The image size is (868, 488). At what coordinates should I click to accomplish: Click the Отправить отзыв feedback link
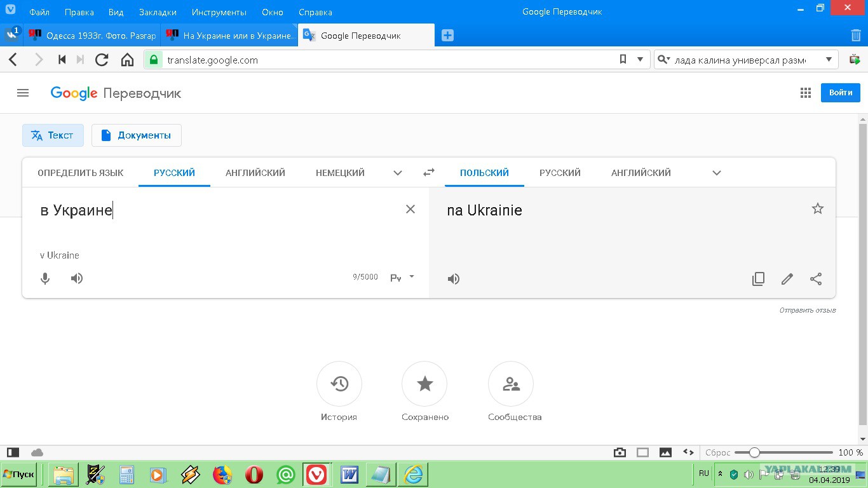point(808,310)
